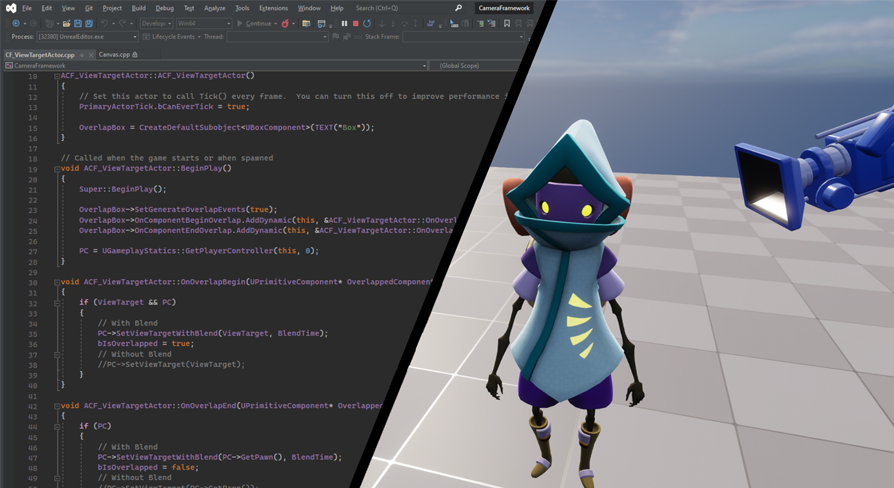This screenshot has width=894, height=488.
Task: Click the 'bIsOverlapped = false;' code line
Action: coord(148,467)
